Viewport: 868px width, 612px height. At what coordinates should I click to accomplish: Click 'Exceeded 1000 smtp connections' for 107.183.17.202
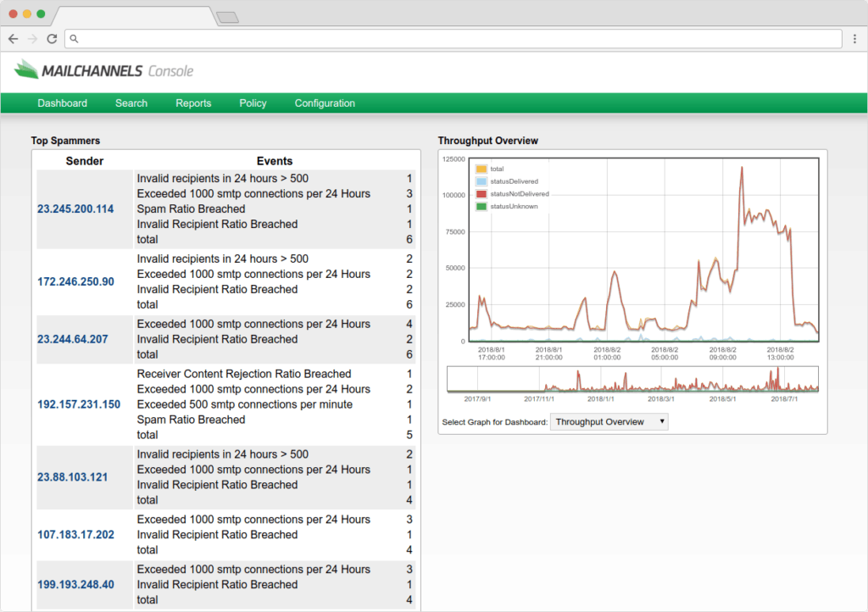[253, 519]
